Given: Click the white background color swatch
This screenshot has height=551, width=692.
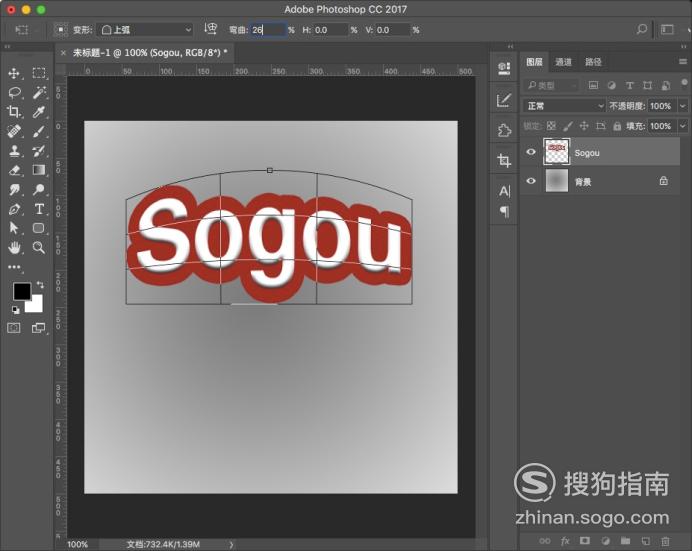Looking at the screenshot, I should click(36, 305).
